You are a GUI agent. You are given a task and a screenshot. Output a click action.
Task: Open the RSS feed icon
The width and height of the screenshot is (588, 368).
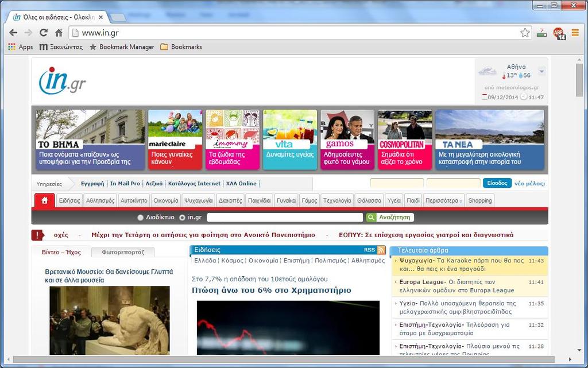point(381,250)
